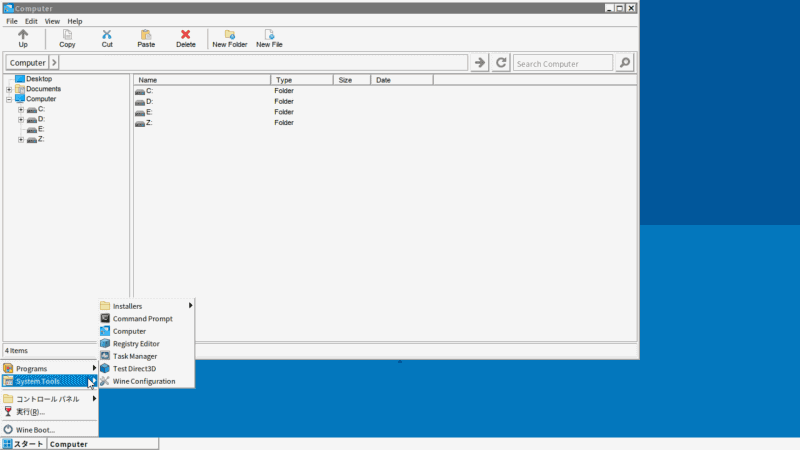The height and width of the screenshot is (450, 800).
Task: Click the "4 Items" status bar text
Action: click(x=16, y=351)
